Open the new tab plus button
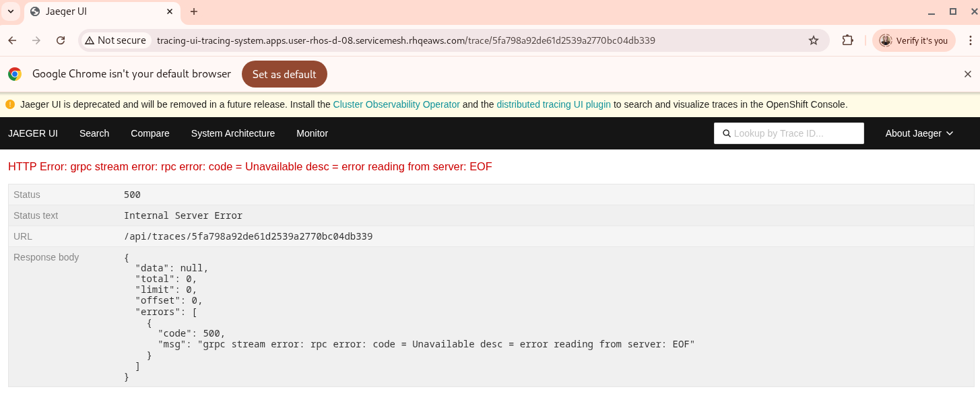The height and width of the screenshot is (410, 980). tap(194, 11)
